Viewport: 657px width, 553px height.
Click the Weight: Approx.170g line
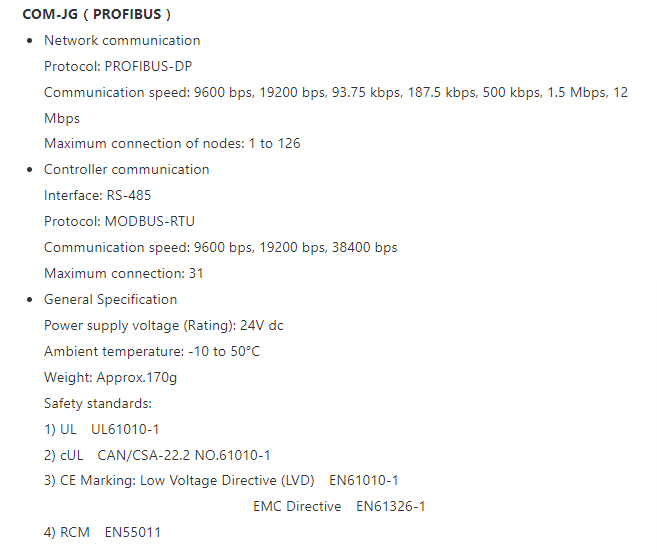click(111, 377)
